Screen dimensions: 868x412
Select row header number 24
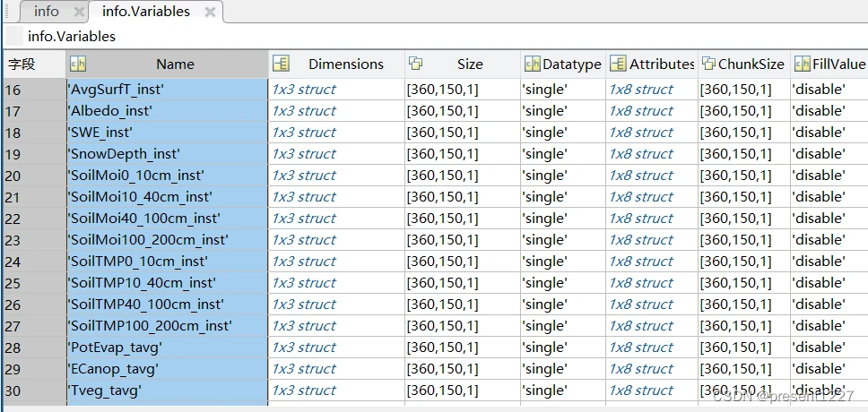coord(32,262)
